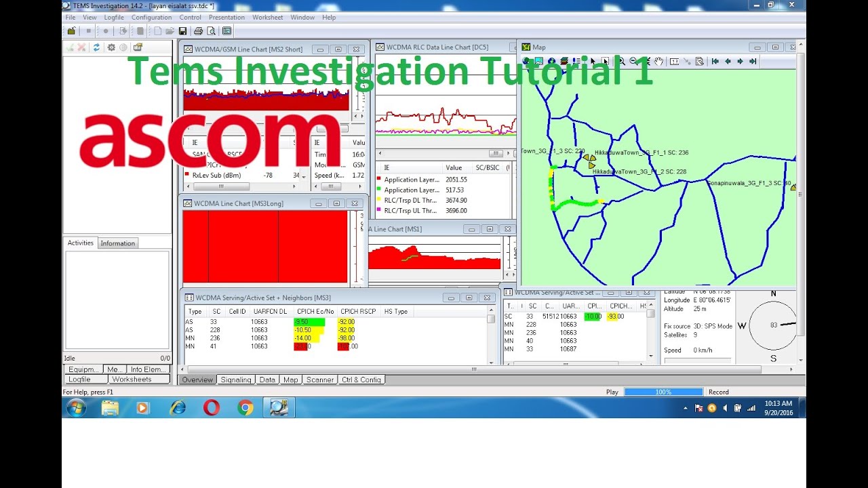Click the gear settings icon in left panel
Screen dimensions: 868x488
111,47
